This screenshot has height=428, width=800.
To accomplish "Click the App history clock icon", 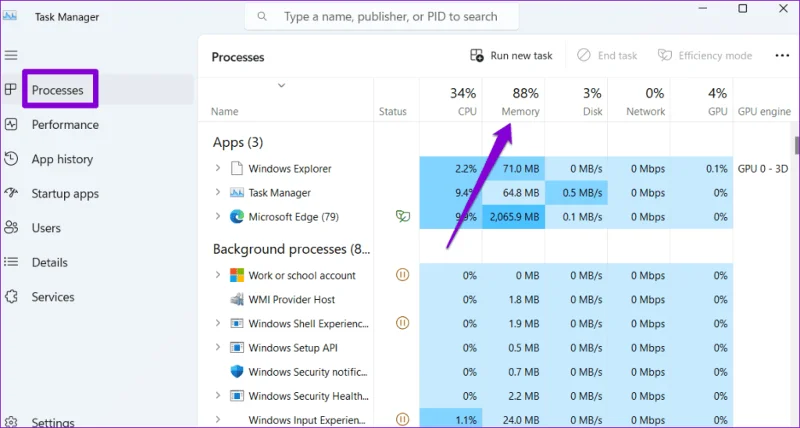I will (11, 159).
